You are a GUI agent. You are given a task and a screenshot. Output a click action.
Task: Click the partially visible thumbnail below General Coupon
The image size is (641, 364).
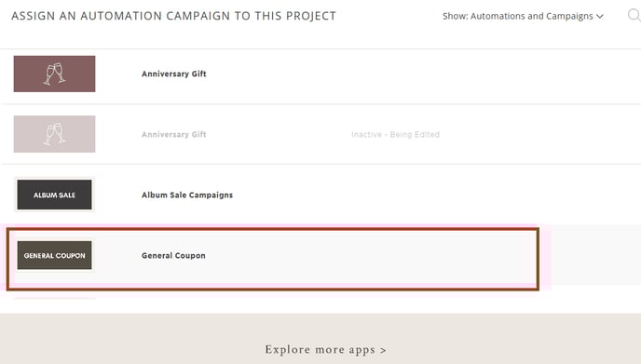pos(54,299)
